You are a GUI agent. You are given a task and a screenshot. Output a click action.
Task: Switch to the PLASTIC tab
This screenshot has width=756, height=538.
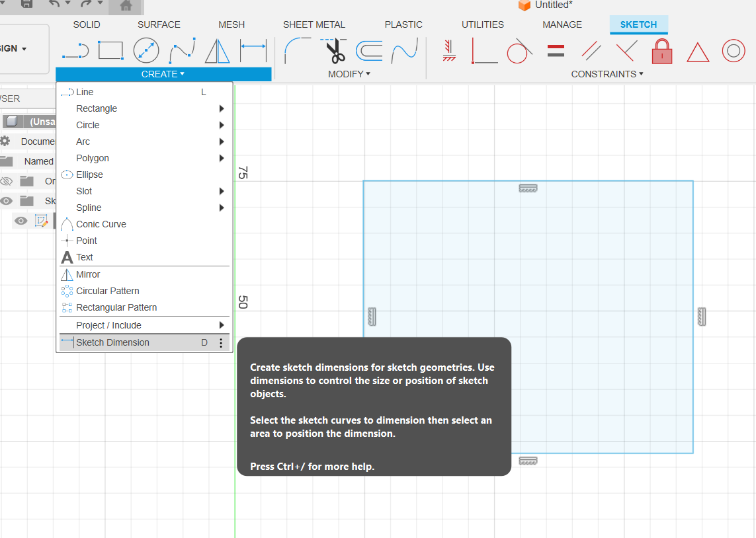(x=403, y=24)
